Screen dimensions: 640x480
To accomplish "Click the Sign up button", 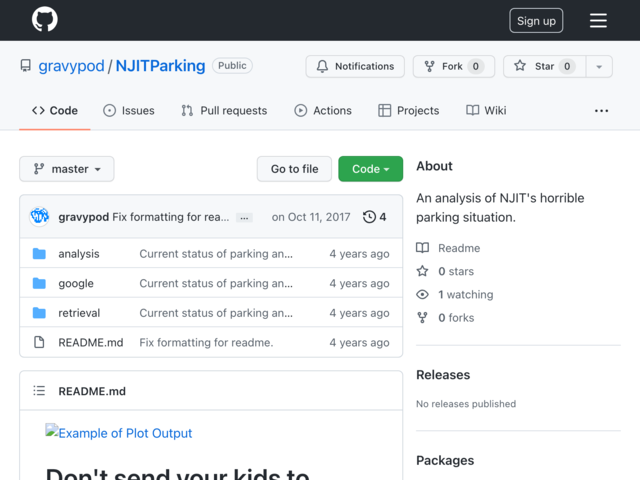I will coord(536,20).
